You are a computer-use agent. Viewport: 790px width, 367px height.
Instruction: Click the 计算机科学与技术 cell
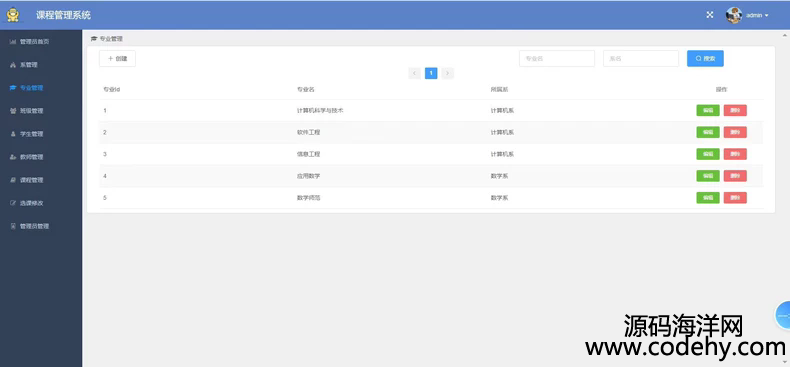click(320, 110)
